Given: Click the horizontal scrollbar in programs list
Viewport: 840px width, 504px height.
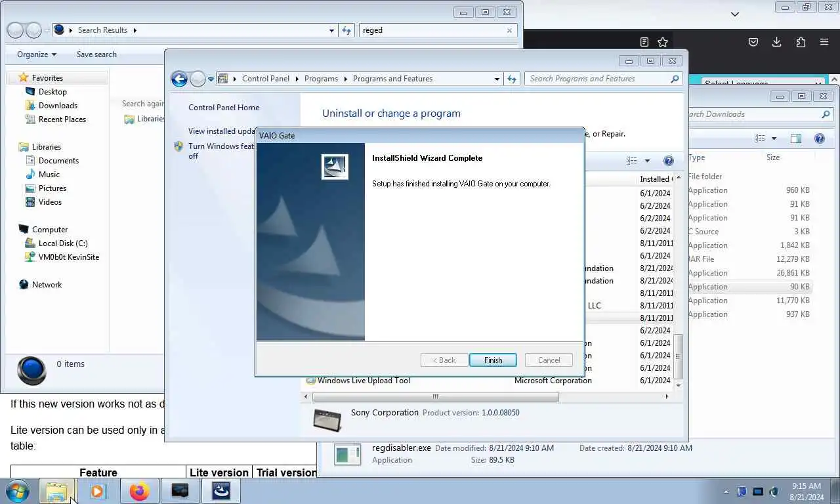Looking at the screenshot, I should [436, 396].
